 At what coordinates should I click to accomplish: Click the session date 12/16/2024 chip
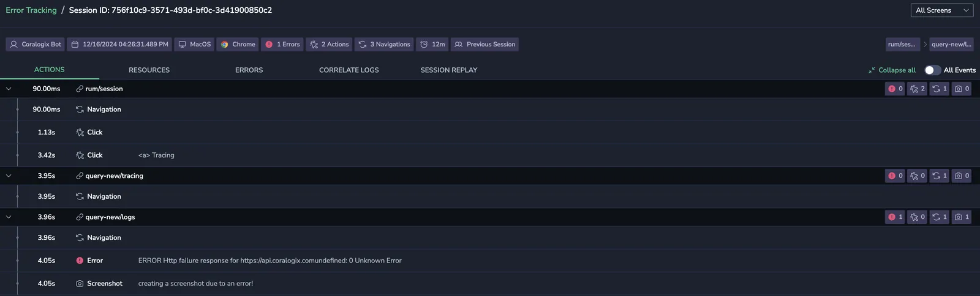coord(119,45)
